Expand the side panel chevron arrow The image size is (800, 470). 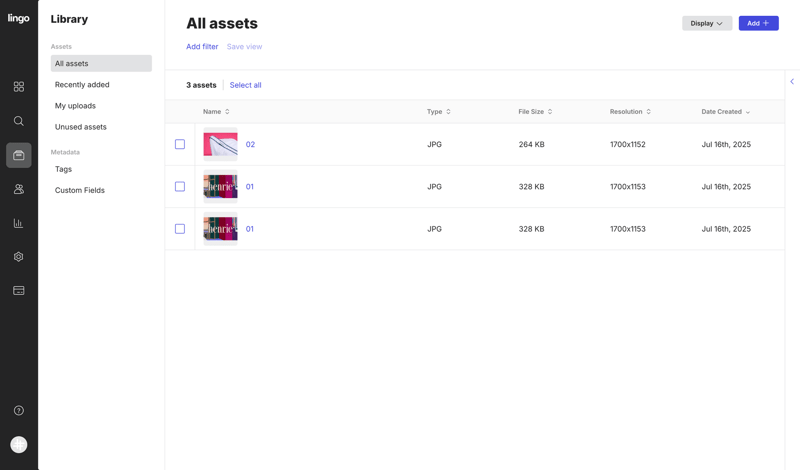tap(792, 81)
